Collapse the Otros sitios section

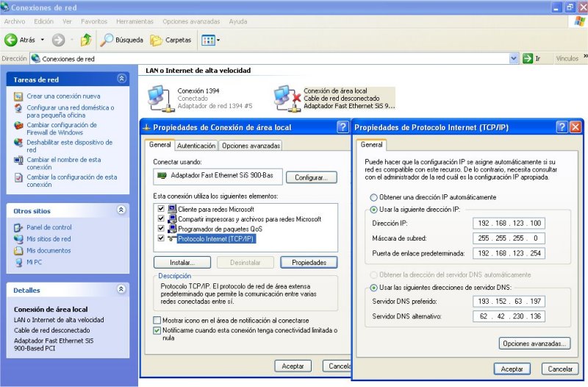pyautogui.click(x=122, y=210)
